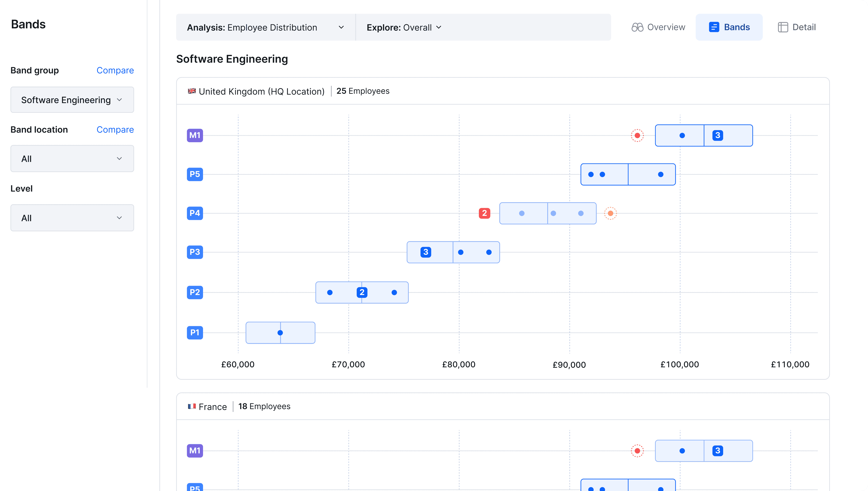
Task: Click the blue 3 cluster in P3 band
Action: click(x=426, y=252)
